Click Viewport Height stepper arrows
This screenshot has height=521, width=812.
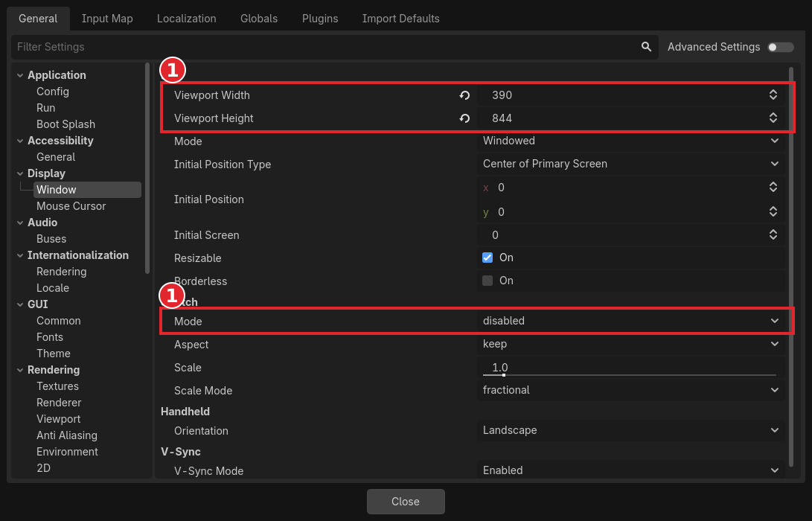pyautogui.click(x=773, y=118)
